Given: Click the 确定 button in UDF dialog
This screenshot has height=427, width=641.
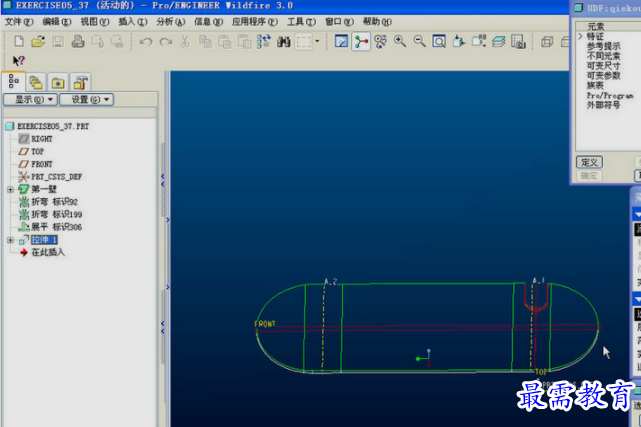Looking at the screenshot, I should pyautogui.click(x=589, y=176).
